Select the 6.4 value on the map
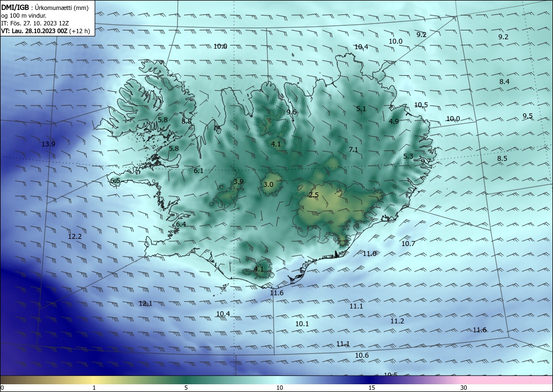 click(x=181, y=224)
